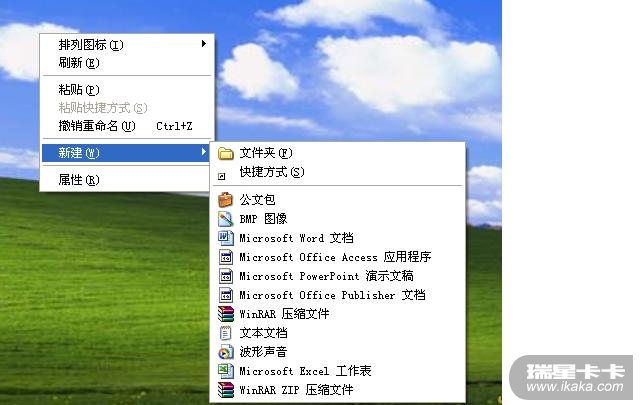
Task: Create a new 文本文档
Action: coord(338,333)
